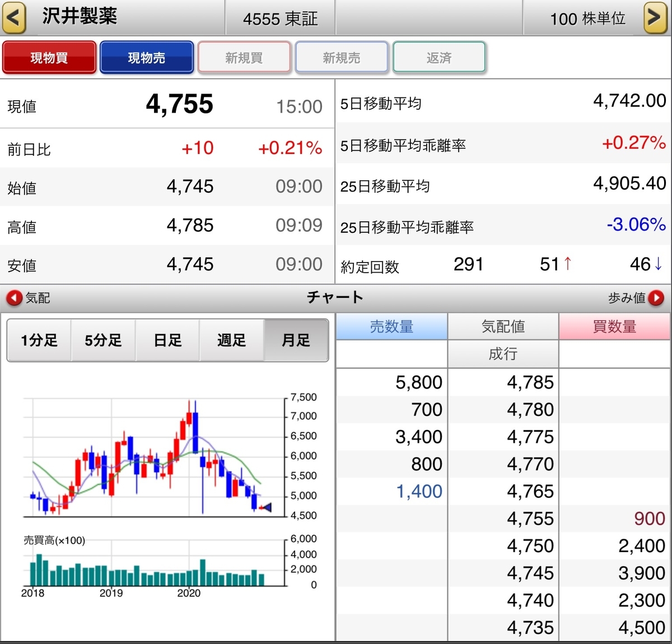Select the 月足 monthly chart tab
This screenshot has width=672, height=644.
(x=296, y=340)
